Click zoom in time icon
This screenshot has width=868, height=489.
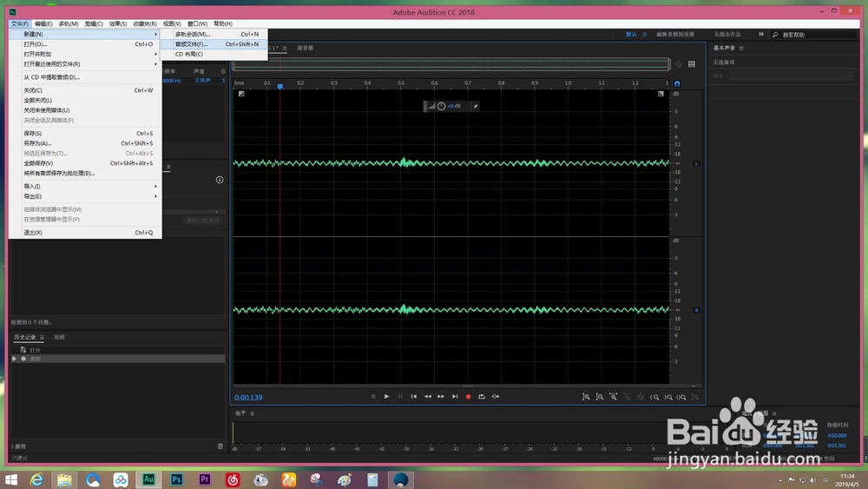(614, 397)
